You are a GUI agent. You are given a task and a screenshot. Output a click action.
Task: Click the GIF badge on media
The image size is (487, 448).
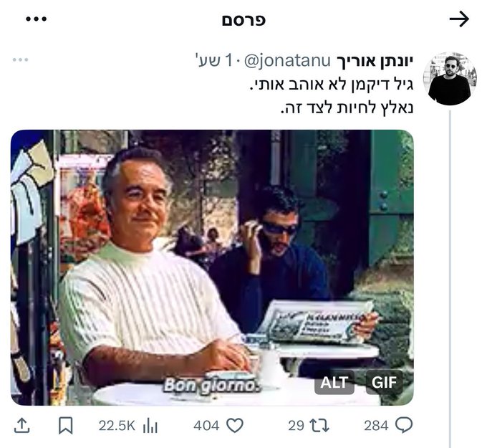tap(384, 382)
